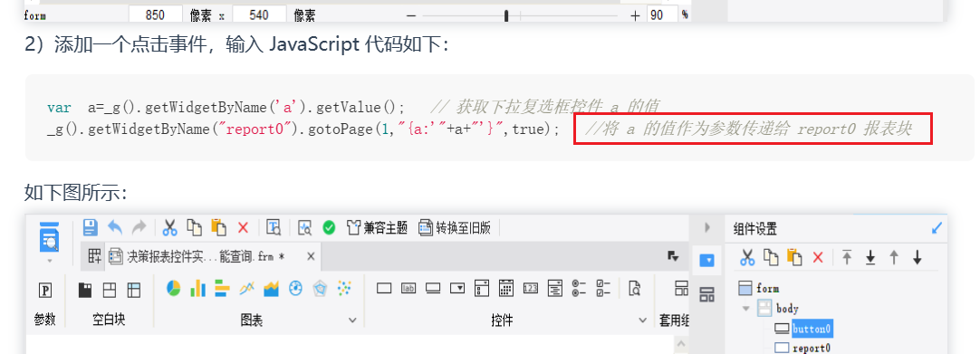Paste component in 组件设置 panel
The width and height of the screenshot is (980, 354).
click(794, 256)
